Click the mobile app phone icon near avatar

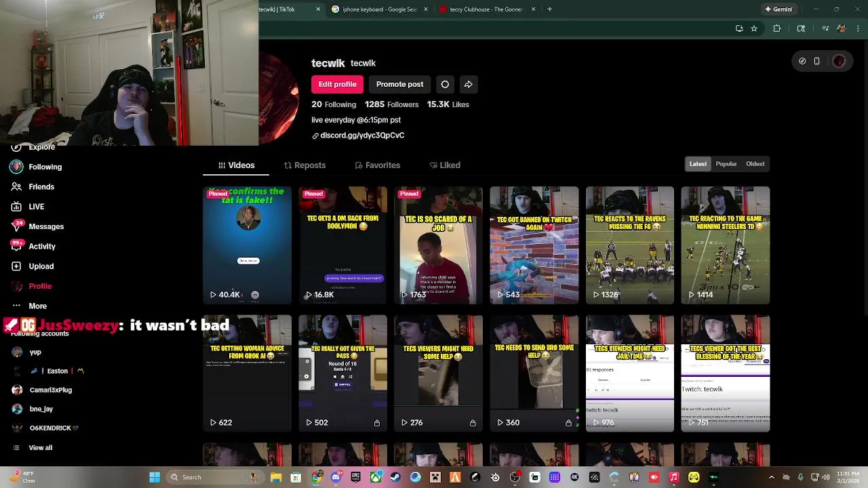coord(816,61)
